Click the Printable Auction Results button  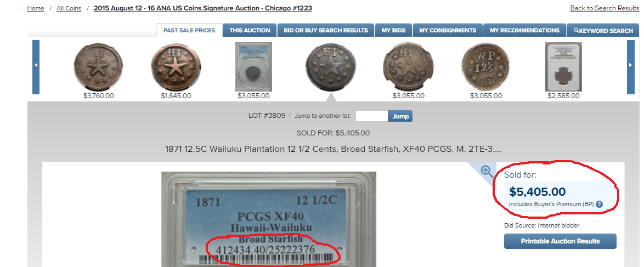[x=560, y=241]
